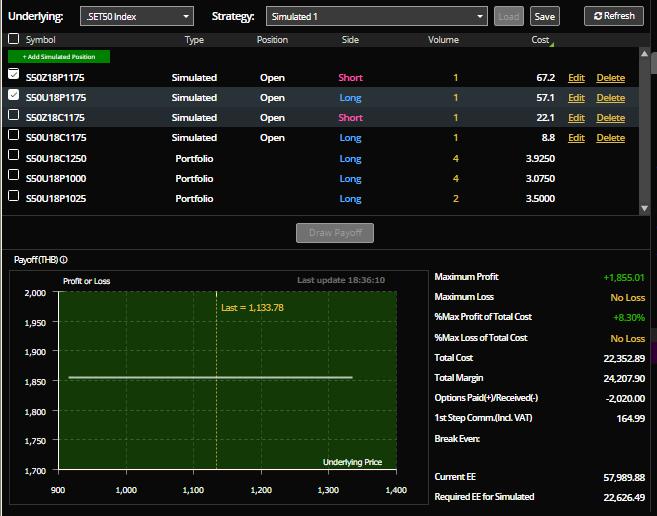This screenshot has width=657, height=516.
Task: Click the Total Margin value 24,207.90
Action: pyautogui.click(x=624, y=379)
